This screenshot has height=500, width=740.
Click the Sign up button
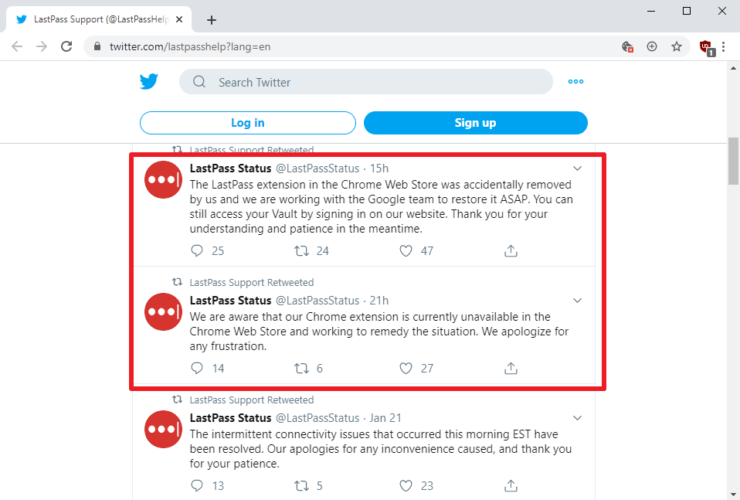click(475, 123)
